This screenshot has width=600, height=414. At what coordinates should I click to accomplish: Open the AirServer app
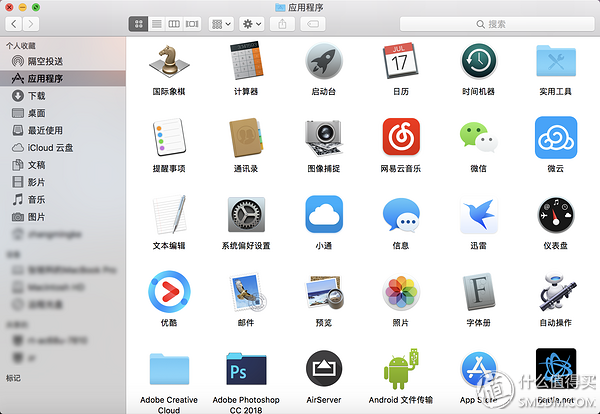pos(324,368)
